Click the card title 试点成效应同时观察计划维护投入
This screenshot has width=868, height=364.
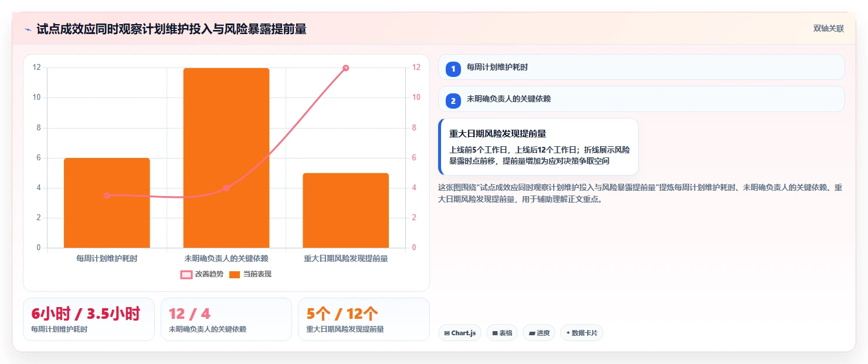(x=171, y=29)
